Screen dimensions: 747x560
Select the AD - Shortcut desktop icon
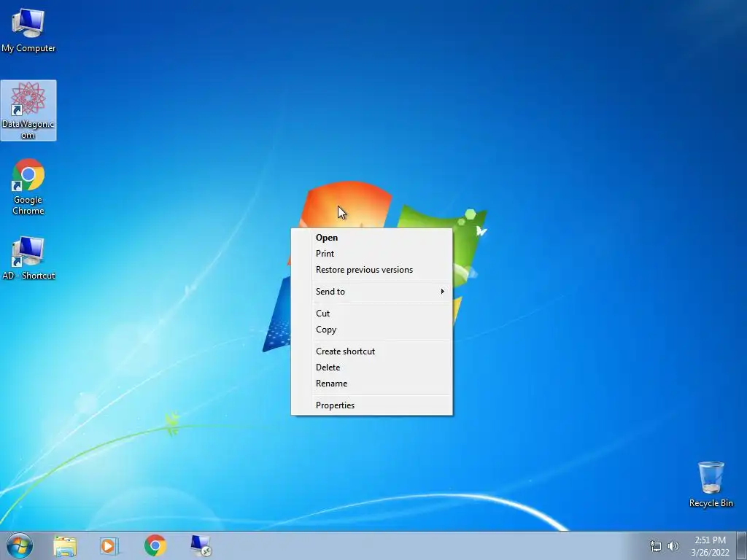pyautogui.click(x=28, y=257)
